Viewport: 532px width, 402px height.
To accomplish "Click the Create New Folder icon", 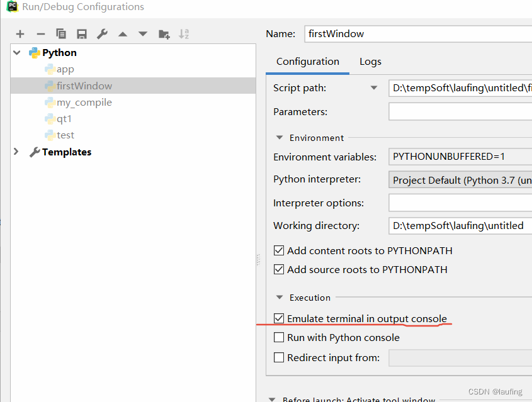I will pyautogui.click(x=164, y=34).
